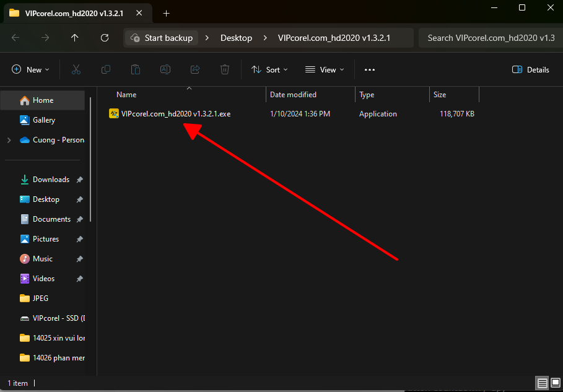Go forward with the right arrow
This screenshot has height=392, width=563.
(45, 38)
